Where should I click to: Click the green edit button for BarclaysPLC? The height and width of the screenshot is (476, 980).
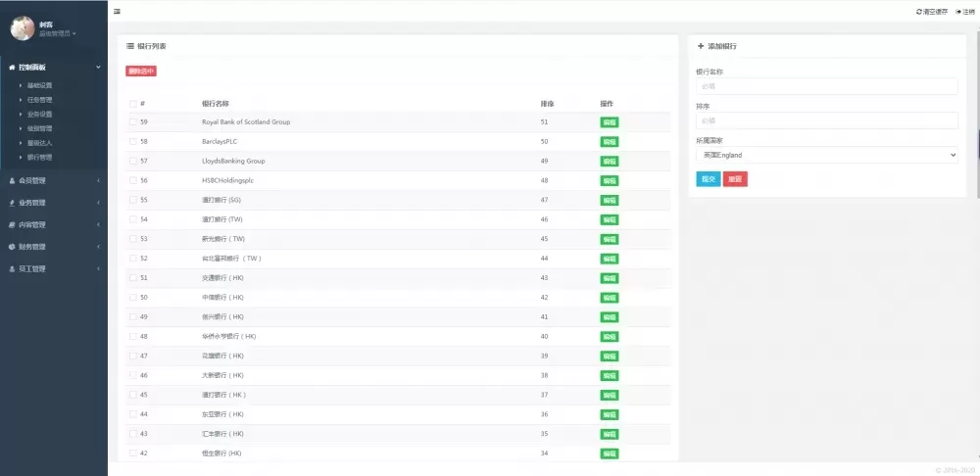click(610, 142)
